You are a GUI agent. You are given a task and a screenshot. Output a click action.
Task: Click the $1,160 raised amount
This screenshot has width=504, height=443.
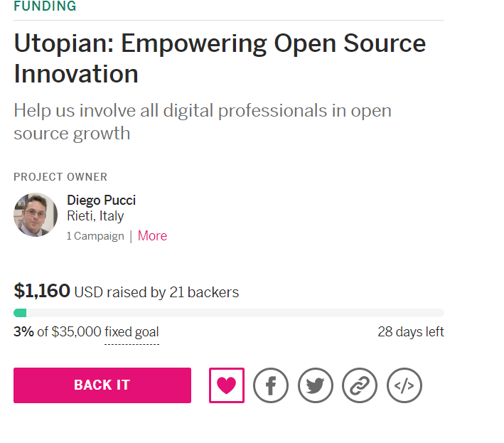[42, 291]
